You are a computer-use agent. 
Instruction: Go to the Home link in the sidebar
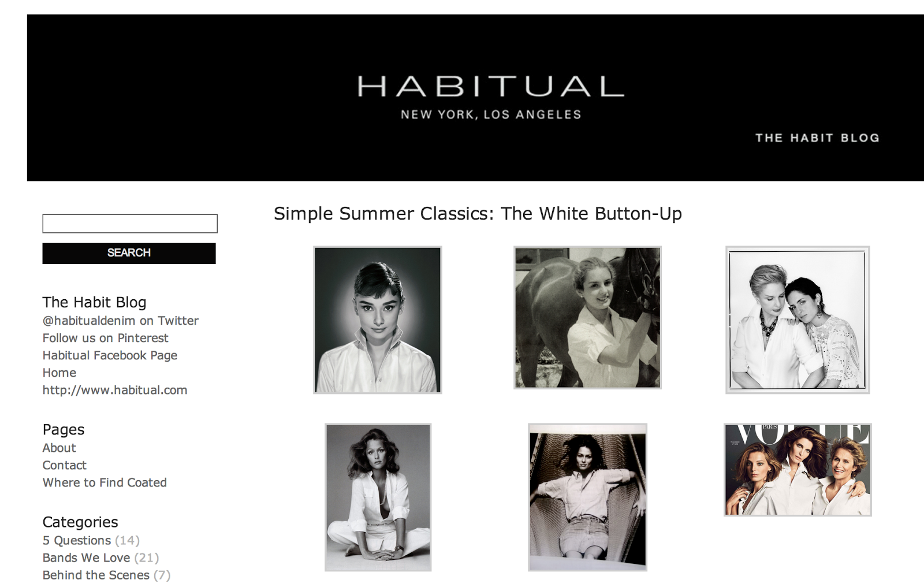pyautogui.click(x=59, y=373)
